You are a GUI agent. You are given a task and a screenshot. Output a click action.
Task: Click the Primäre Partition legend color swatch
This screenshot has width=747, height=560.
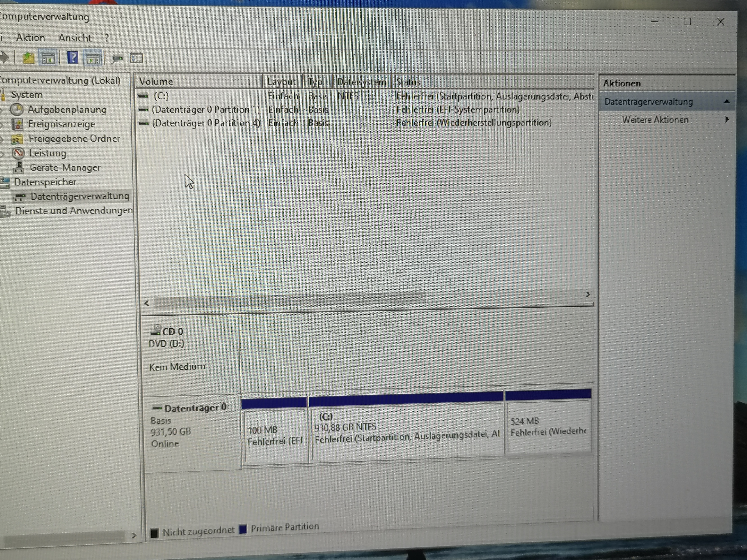pos(243,529)
